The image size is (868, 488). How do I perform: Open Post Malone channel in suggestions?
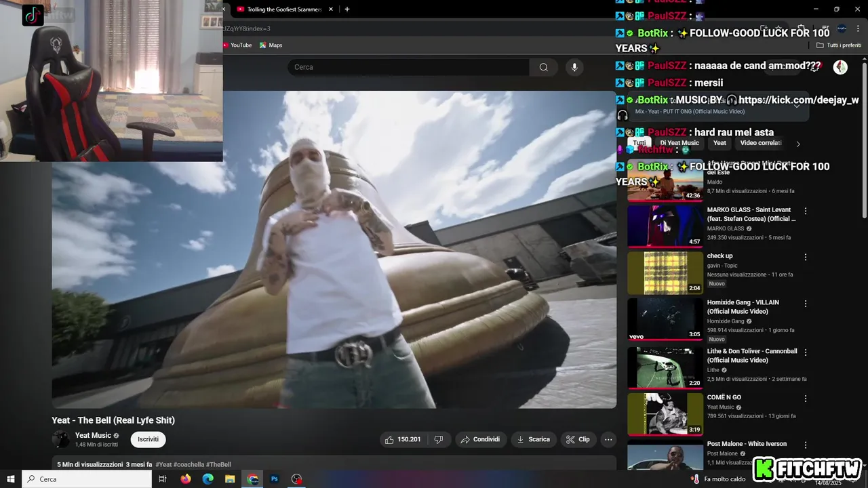[x=722, y=453]
